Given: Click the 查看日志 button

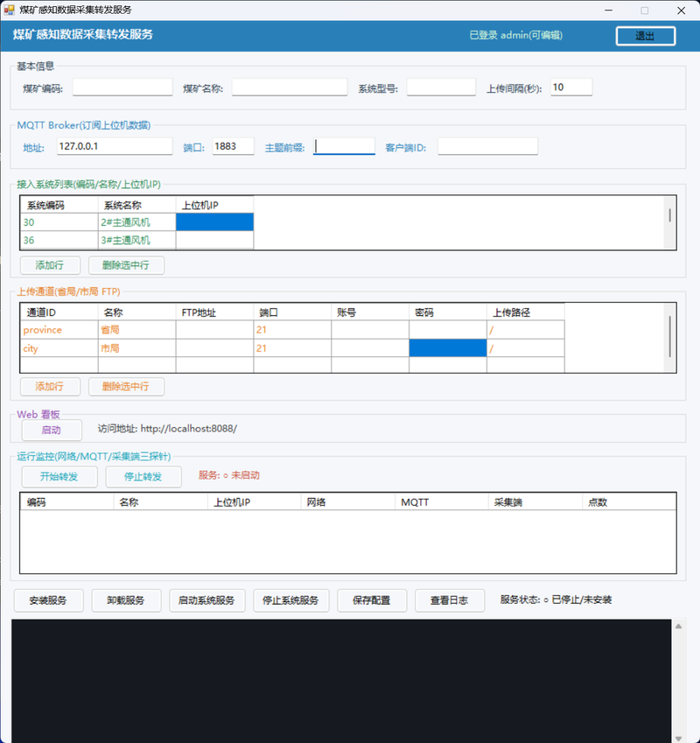Looking at the screenshot, I should (x=450, y=600).
